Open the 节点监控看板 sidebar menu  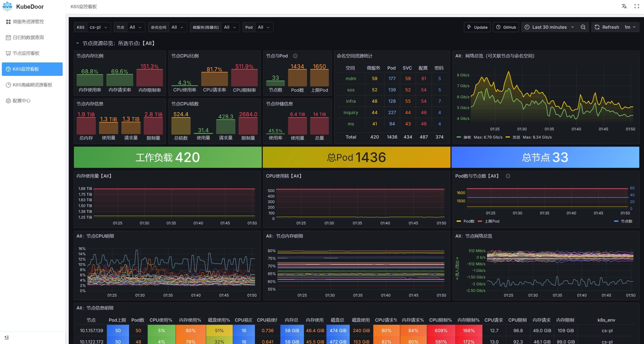tap(32, 53)
